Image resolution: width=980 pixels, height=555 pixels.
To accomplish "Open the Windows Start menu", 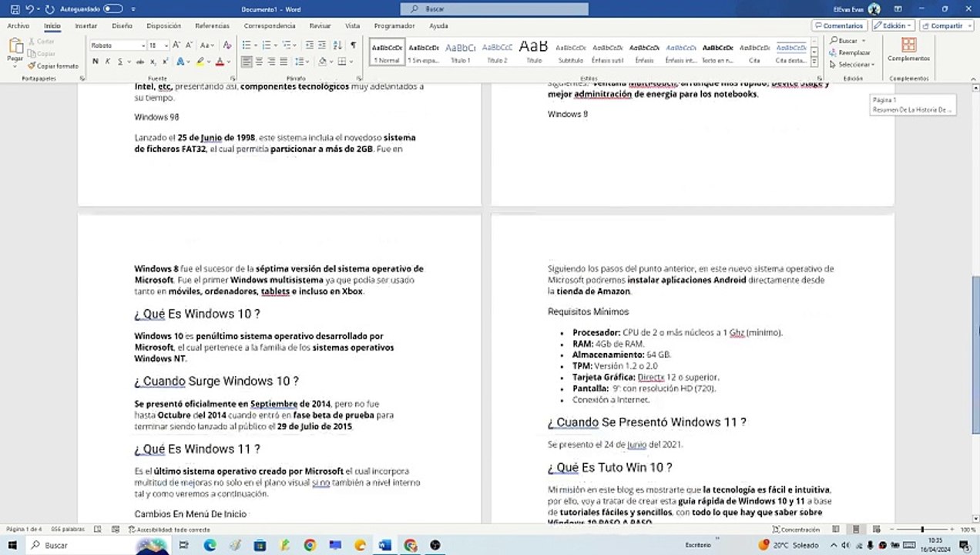I will [13, 545].
